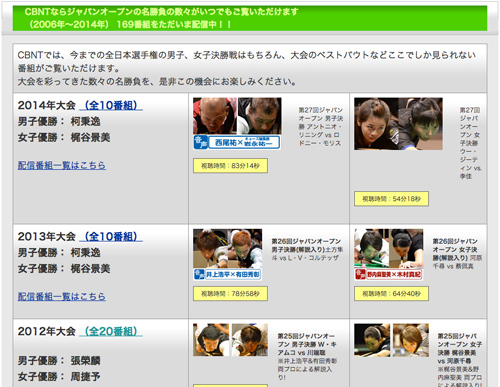Image resolution: width=500 pixels, height=387 pixels.
Task: Click the 井上浩平×有田秀彰 audio badge
Action: pyautogui.click(x=228, y=275)
